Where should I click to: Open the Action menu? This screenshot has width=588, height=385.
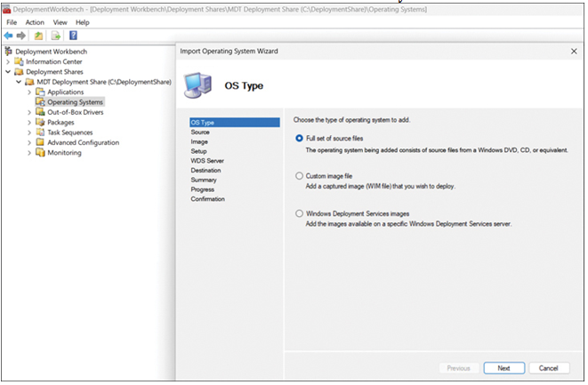coord(35,22)
